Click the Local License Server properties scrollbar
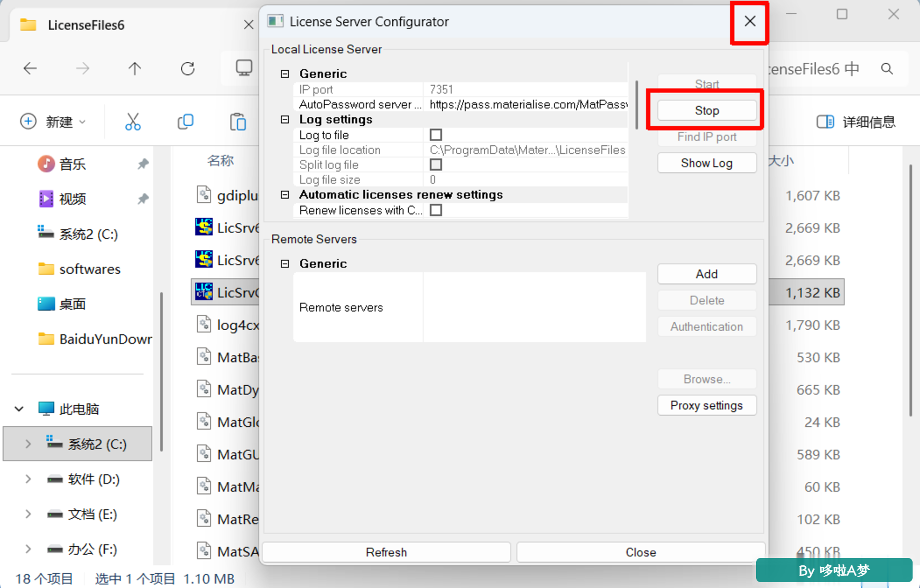Viewport: 920px width, 588px height. coord(637,105)
